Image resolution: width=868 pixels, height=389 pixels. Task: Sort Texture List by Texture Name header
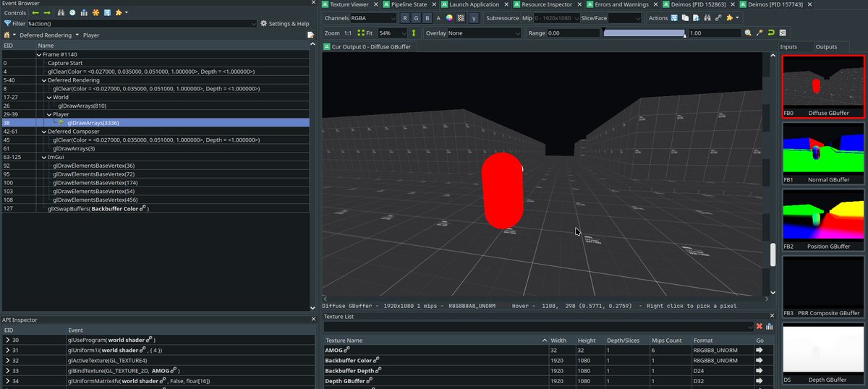[x=436, y=340]
